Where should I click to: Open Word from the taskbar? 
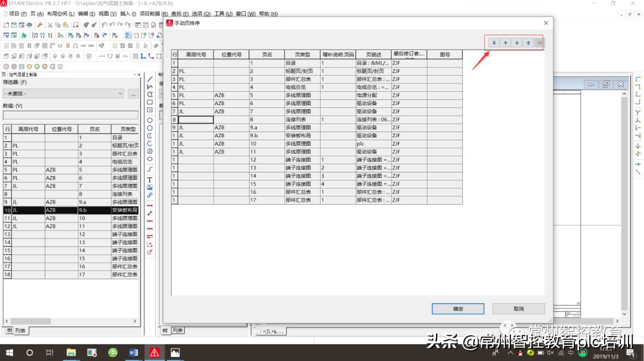click(134, 353)
